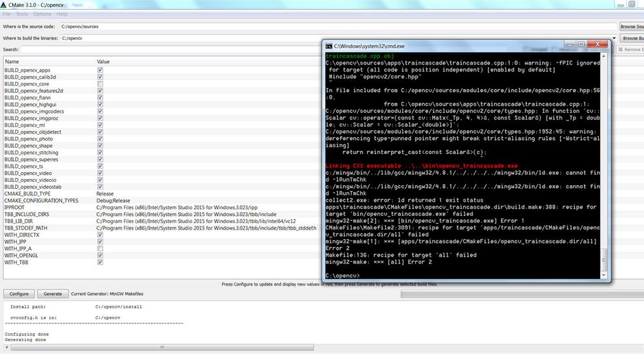Click the Value column header

103,62
